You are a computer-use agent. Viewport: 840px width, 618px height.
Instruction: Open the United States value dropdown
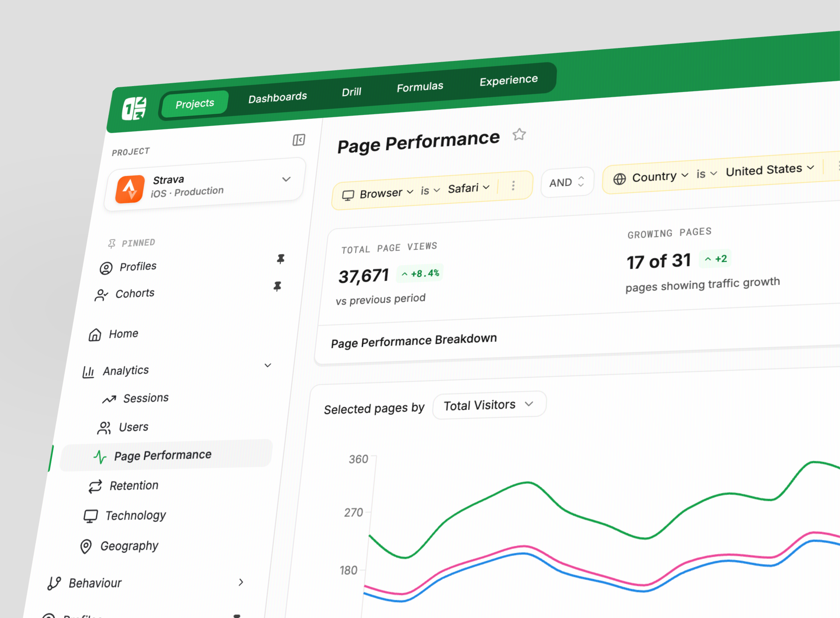pyautogui.click(x=770, y=170)
